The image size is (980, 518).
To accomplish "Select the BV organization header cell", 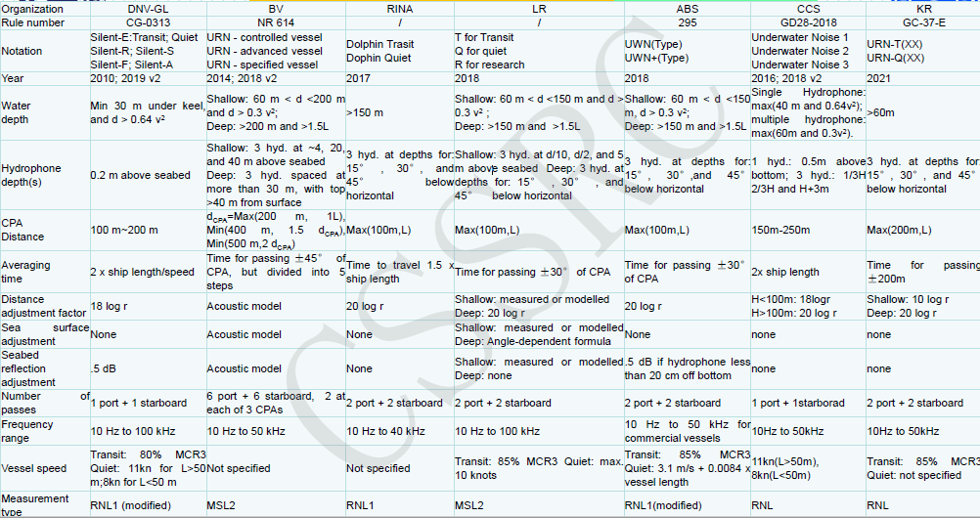I will (x=276, y=9).
